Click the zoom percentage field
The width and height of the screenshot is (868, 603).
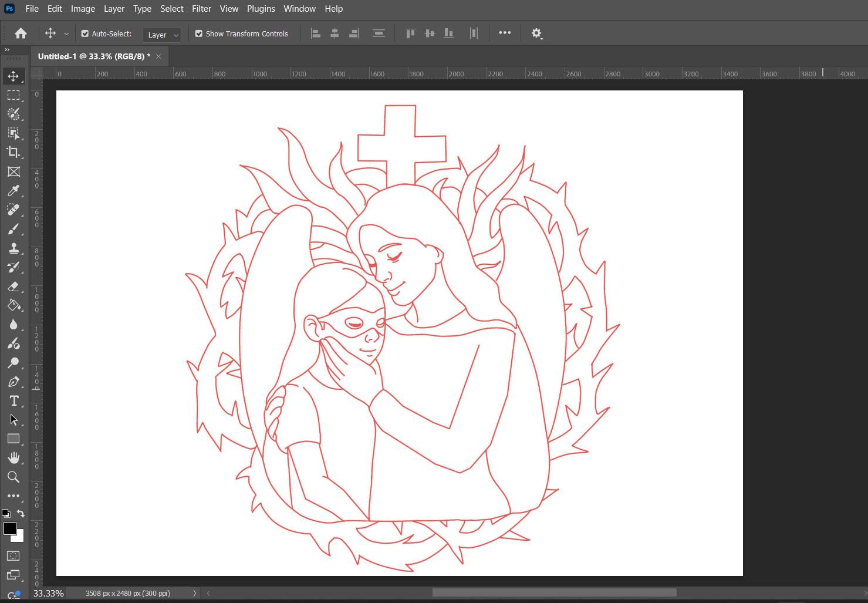pos(48,593)
